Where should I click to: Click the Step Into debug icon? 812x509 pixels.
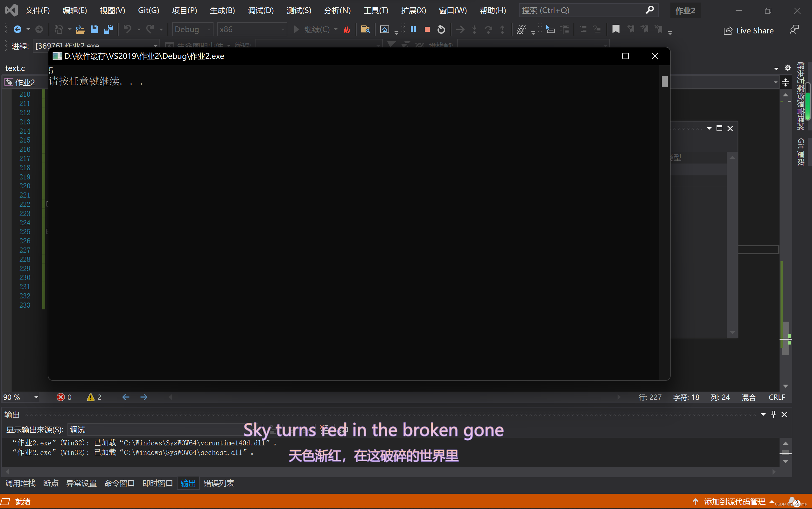coord(474,29)
